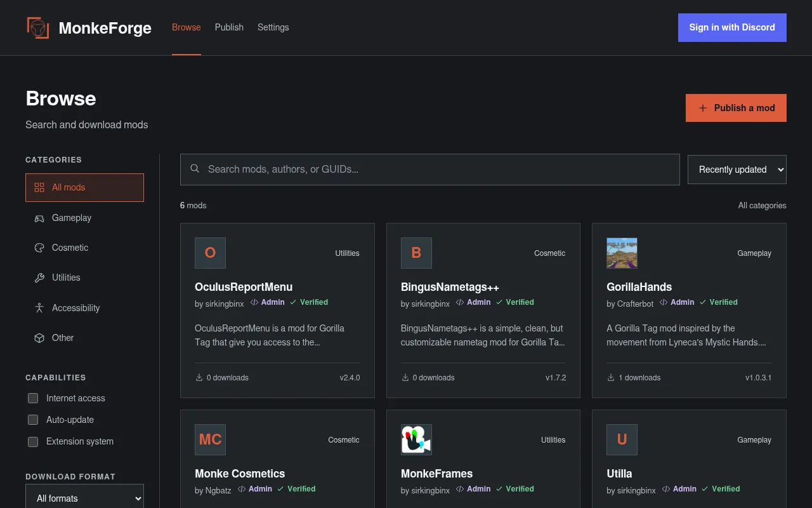Filter by Gameplay category
Image resolution: width=812 pixels, height=508 pixels.
tap(84, 218)
